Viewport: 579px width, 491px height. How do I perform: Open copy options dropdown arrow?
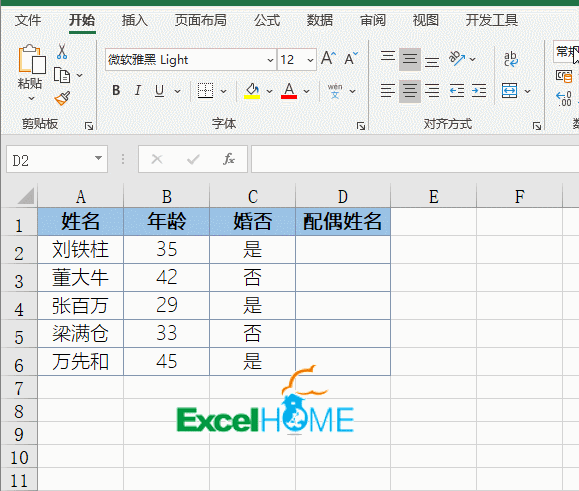(80, 75)
